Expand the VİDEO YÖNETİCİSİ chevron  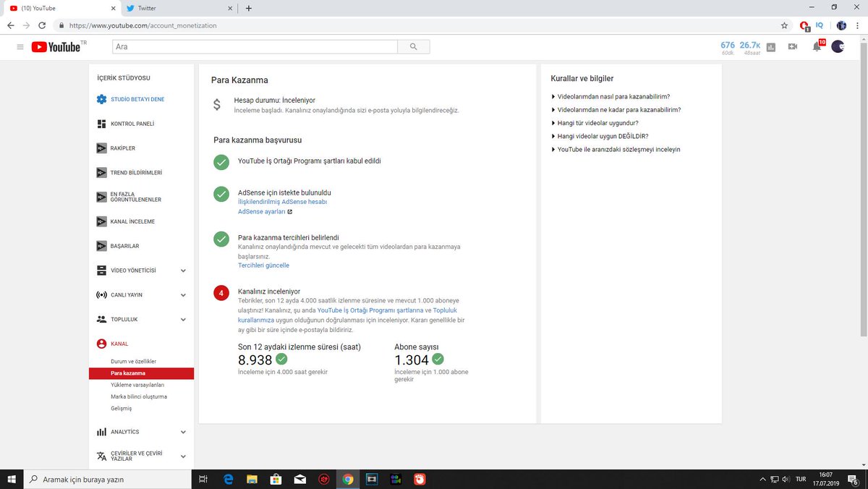pos(183,271)
